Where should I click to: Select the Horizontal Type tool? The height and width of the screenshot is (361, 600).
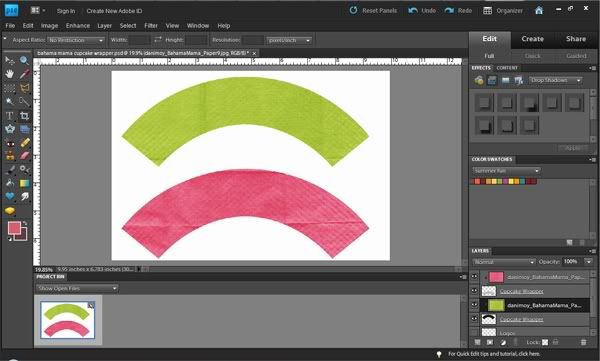[10, 116]
